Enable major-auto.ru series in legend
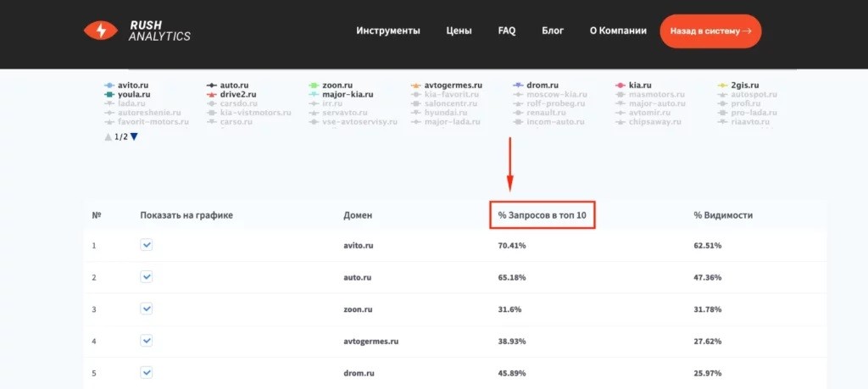 pyautogui.click(x=650, y=103)
